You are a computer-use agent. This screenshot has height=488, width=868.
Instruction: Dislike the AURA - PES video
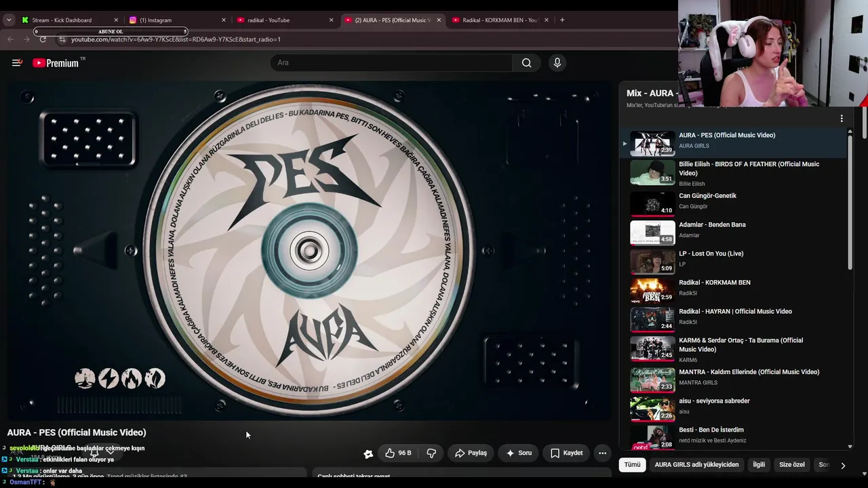pyautogui.click(x=431, y=453)
